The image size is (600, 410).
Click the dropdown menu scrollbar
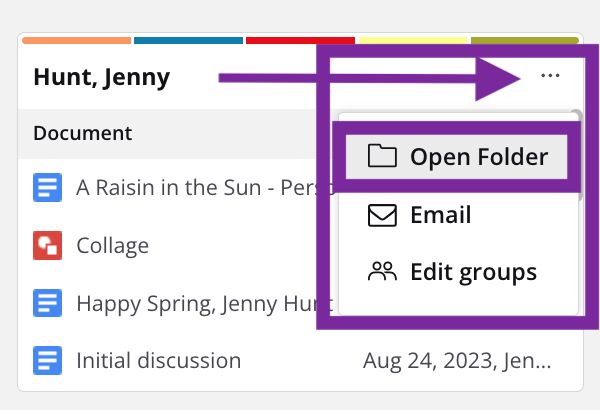pyautogui.click(x=580, y=155)
